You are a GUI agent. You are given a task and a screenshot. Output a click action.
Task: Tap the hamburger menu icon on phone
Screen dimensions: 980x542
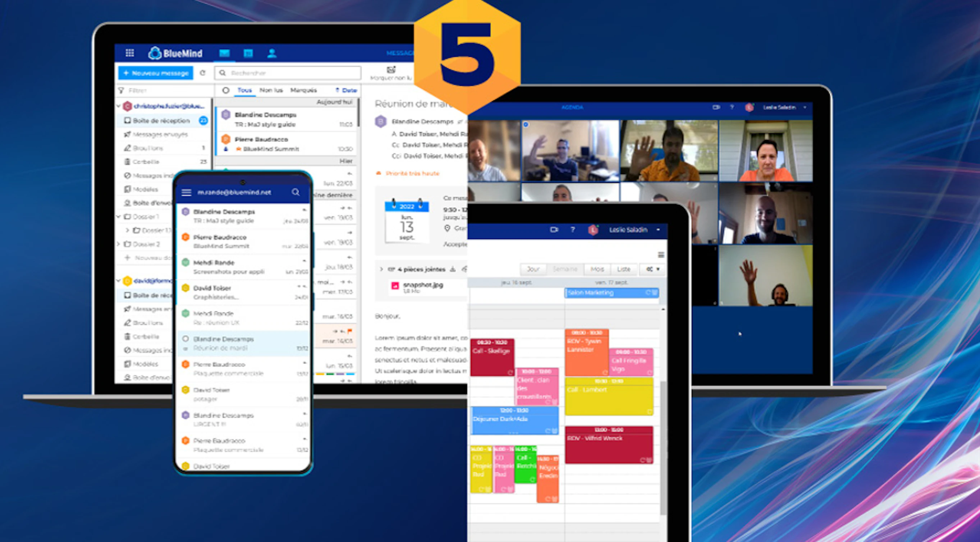[x=187, y=192]
